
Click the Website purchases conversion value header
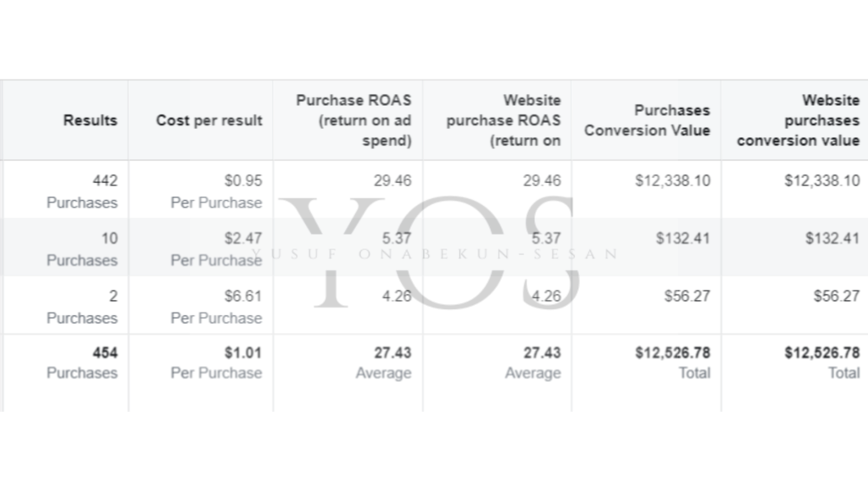[798, 120]
